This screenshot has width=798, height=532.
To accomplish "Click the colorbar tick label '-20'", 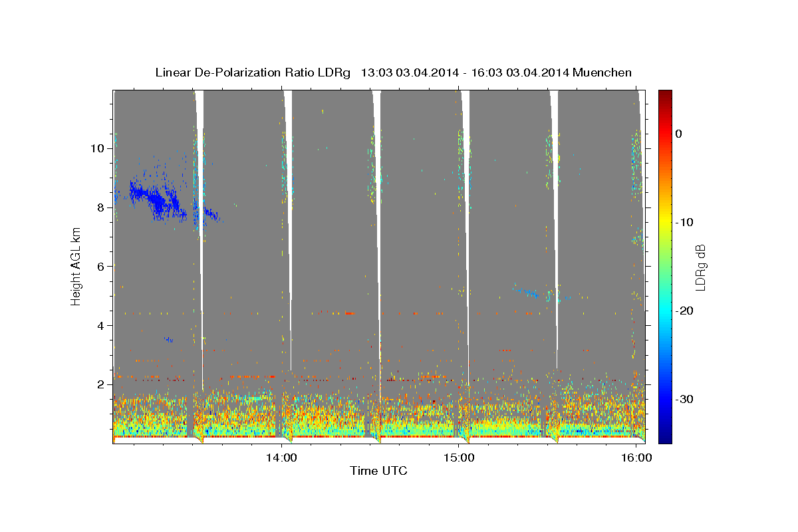I will click(685, 311).
